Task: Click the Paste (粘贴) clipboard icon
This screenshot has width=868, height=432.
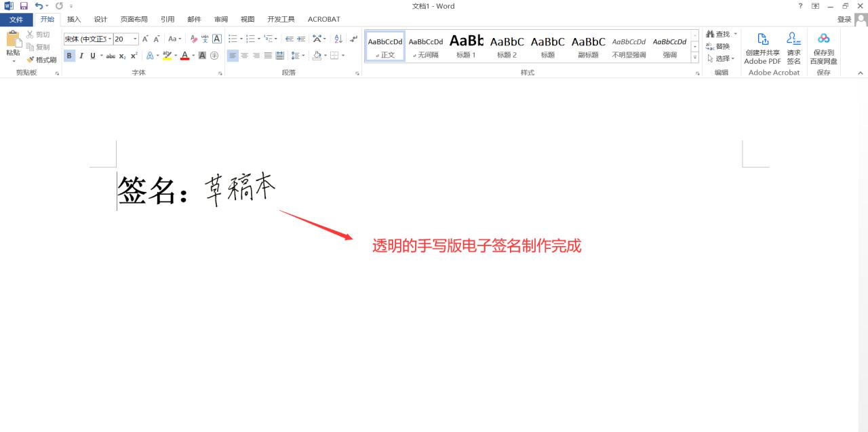Action: click(x=14, y=39)
